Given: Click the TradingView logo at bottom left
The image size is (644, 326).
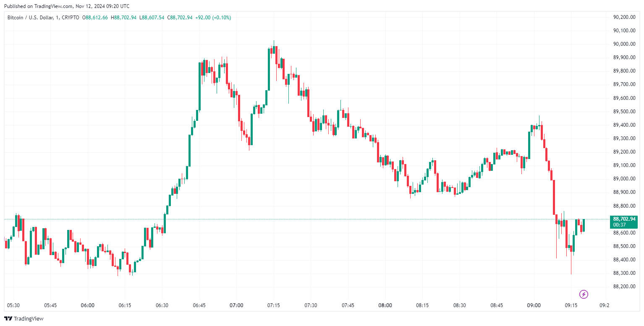Looking at the screenshot, I should (x=24, y=319).
